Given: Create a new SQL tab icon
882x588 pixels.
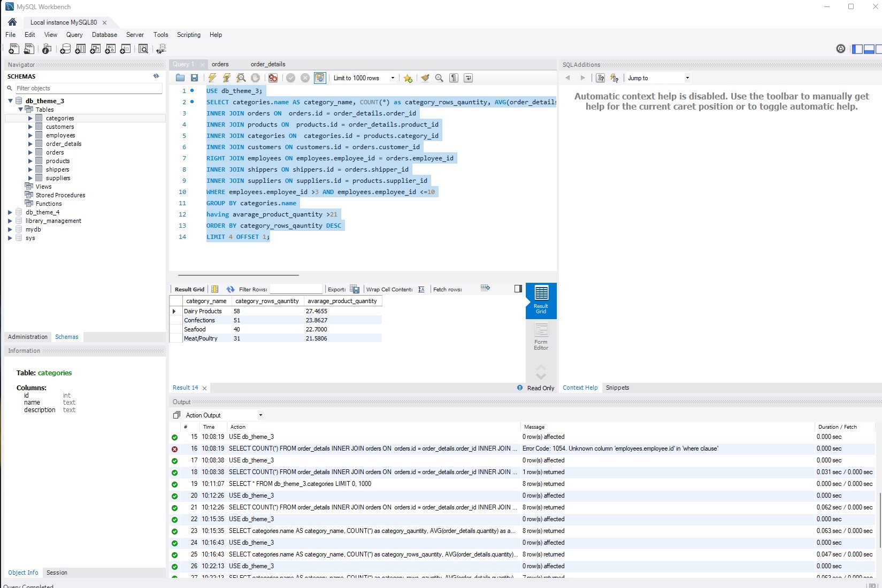Looking at the screenshot, I should click(x=14, y=49).
